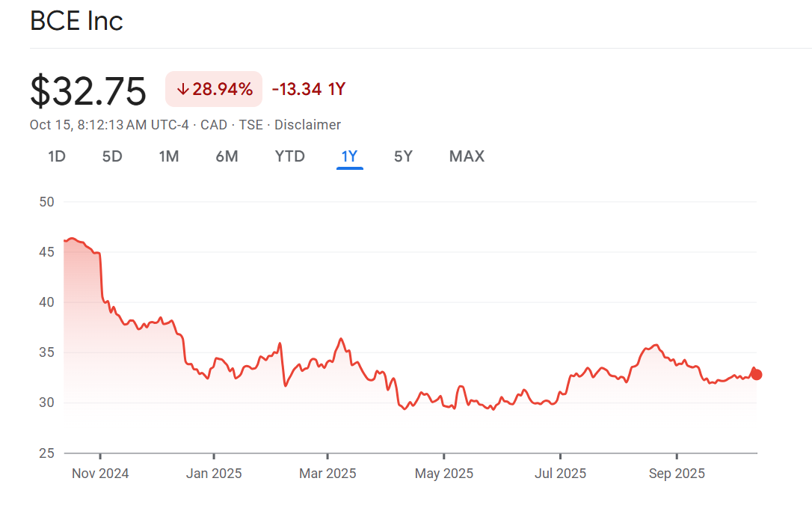This screenshot has height=505, width=812.
Task: Click the BCE Inc title
Action: (76, 21)
